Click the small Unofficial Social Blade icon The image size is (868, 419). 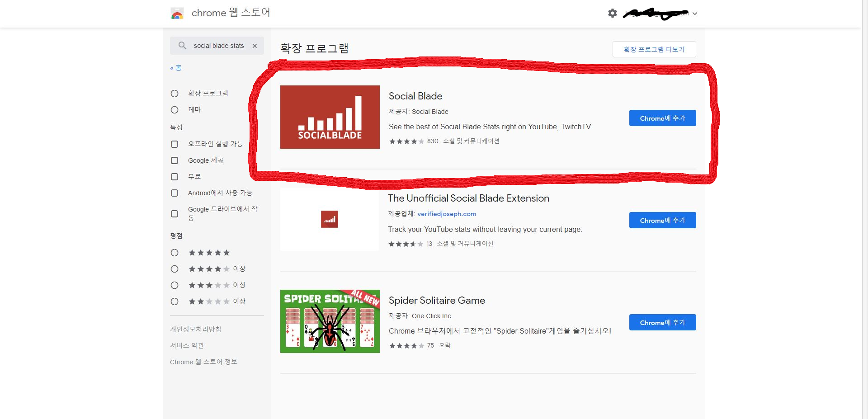(x=330, y=219)
